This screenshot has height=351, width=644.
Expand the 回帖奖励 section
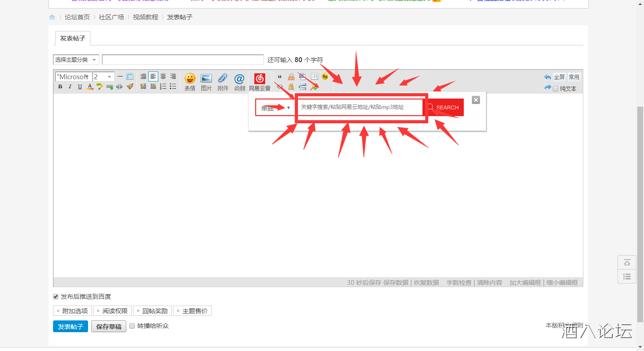tap(152, 311)
